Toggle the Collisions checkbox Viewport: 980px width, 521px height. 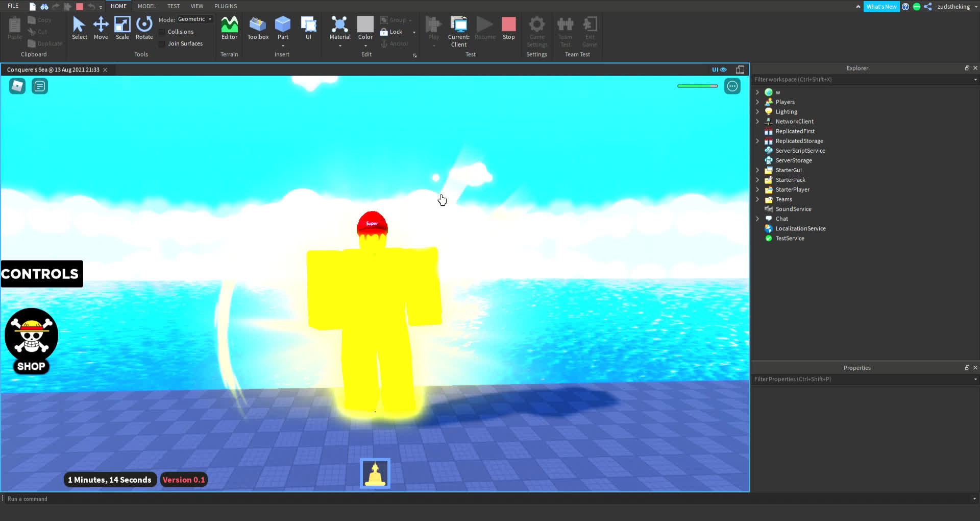[162, 32]
